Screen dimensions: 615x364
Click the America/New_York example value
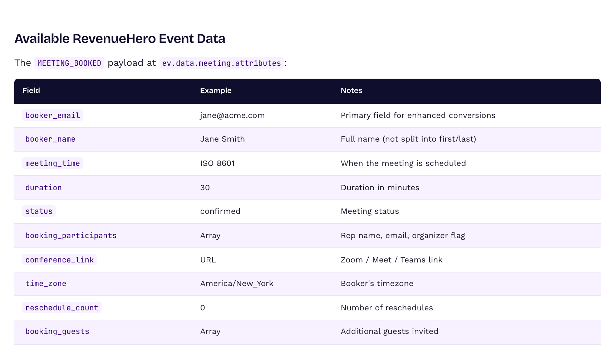(x=237, y=284)
